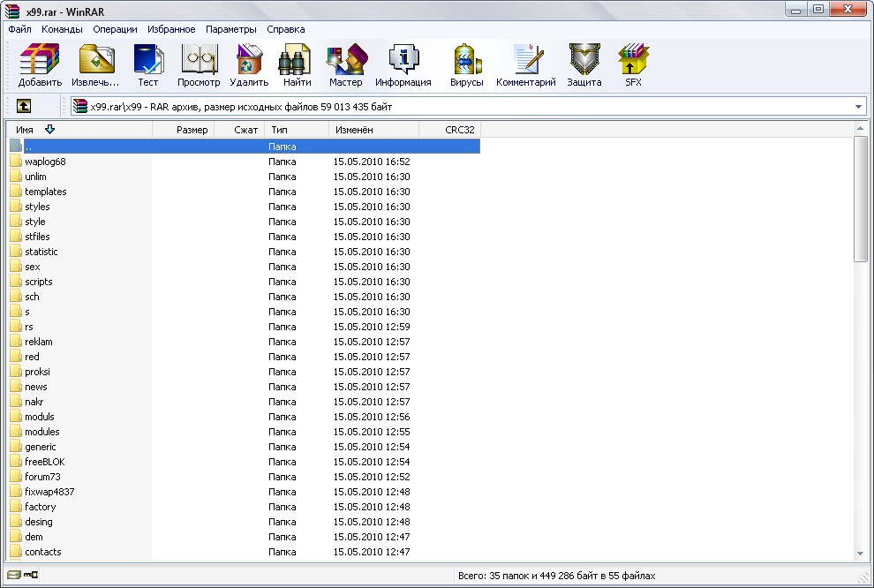Screen dimensions: 874x588
Task: Select the rs folder
Action: pos(29,328)
